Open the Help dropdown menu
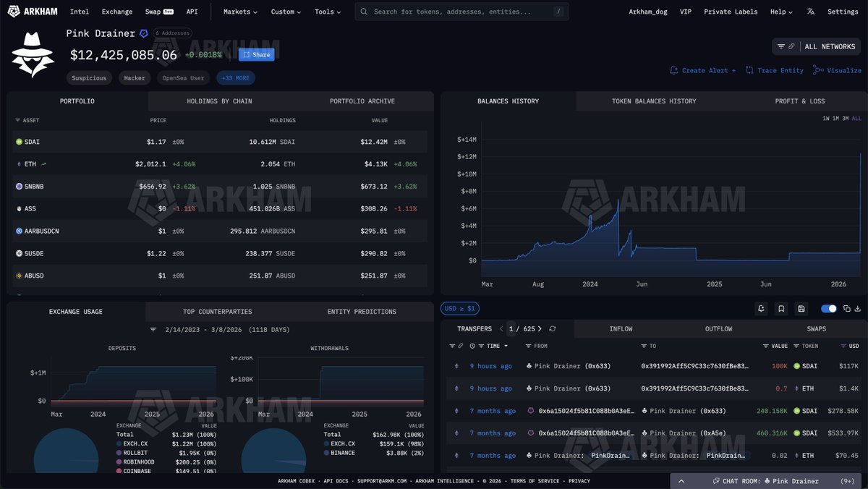The width and height of the screenshot is (868, 489). click(x=781, y=12)
